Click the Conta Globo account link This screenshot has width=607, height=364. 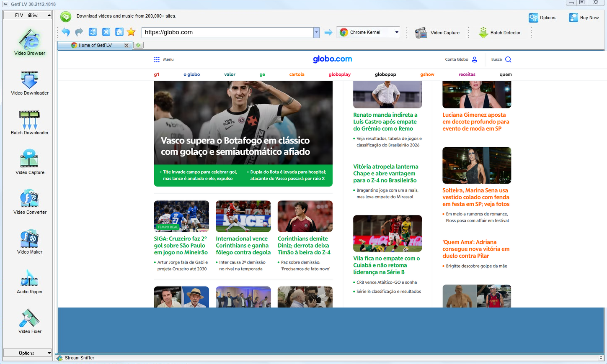[461, 59]
